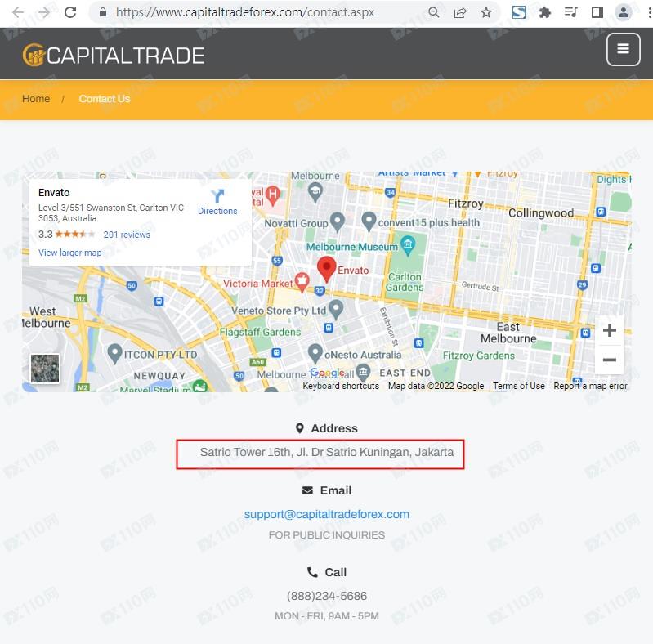Viewport: 653px width, 644px height.
Task: Open the Chrome profile avatar icon
Action: 623,12
